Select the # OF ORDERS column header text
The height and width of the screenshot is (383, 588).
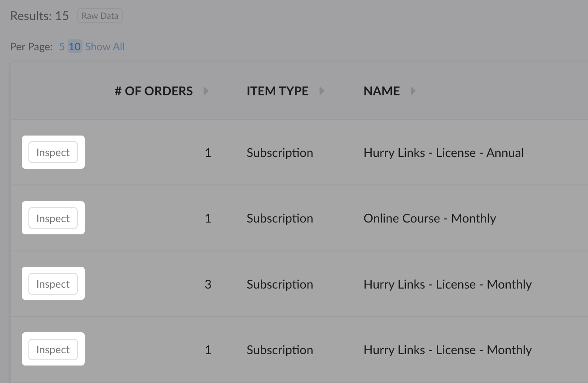[x=154, y=91]
